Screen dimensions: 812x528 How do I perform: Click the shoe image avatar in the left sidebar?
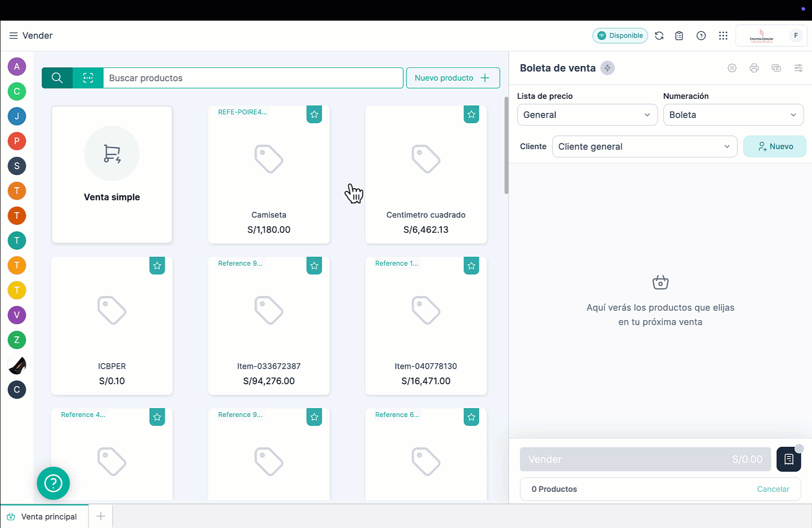(x=17, y=365)
